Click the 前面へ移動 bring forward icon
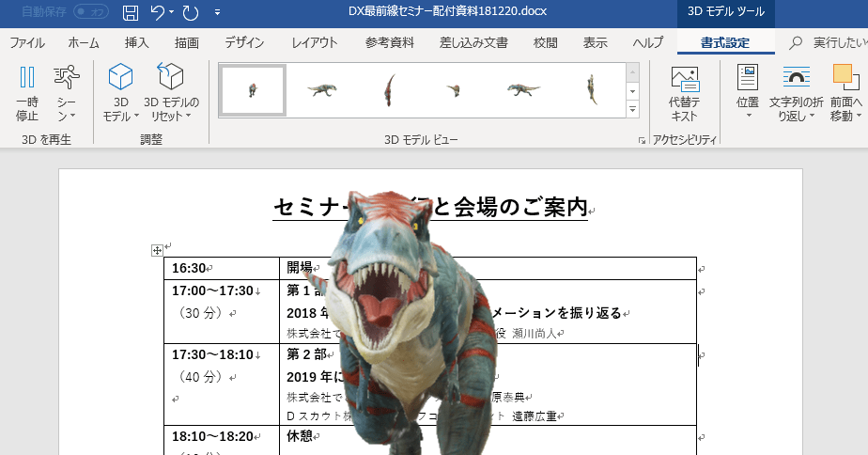 [845, 77]
